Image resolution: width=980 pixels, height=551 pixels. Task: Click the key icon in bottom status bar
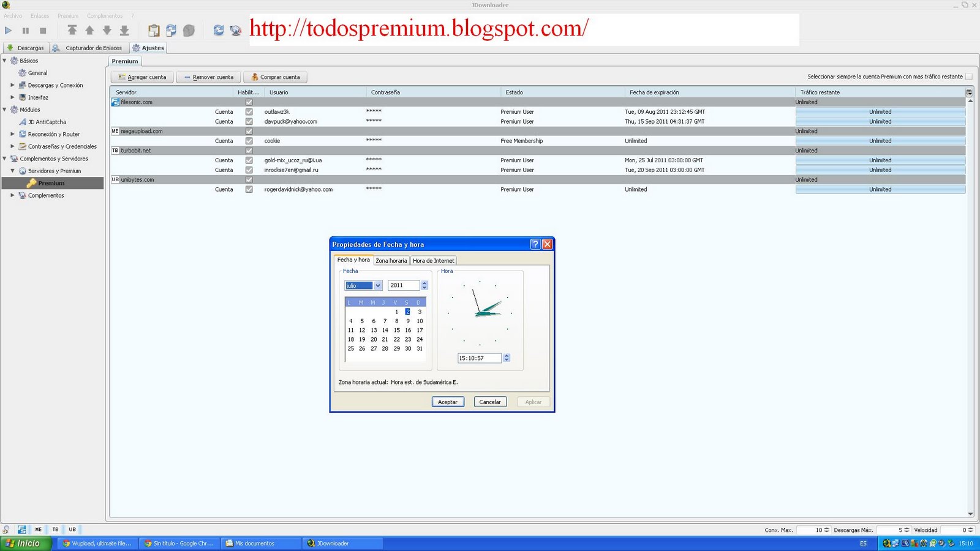[6, 530]
